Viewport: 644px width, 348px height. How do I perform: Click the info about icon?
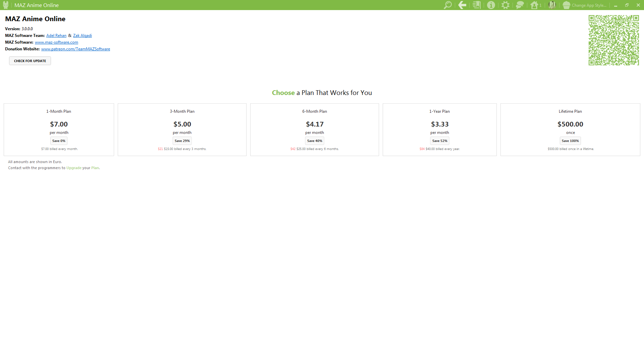[x=491, y=5]
